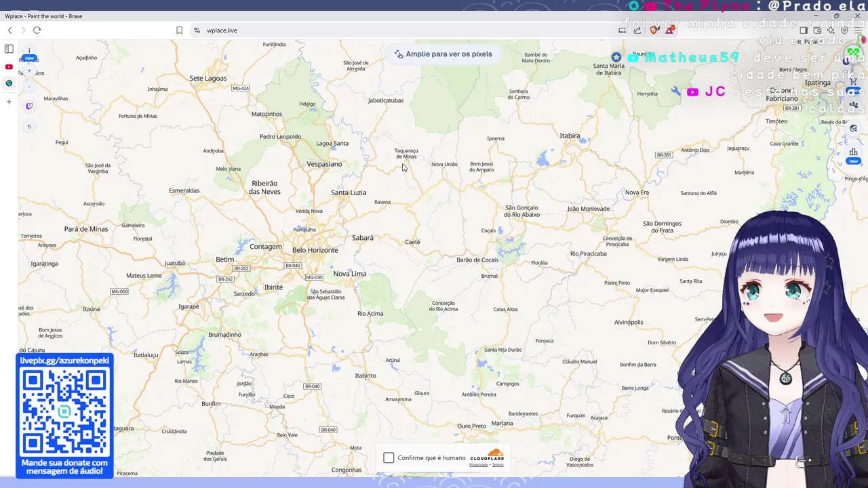868x488 pixels.
Task: Click the Caeté city label
Action: click(412, 242)
